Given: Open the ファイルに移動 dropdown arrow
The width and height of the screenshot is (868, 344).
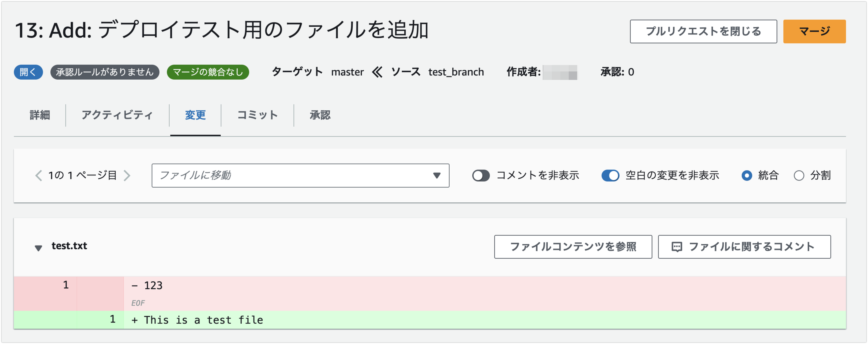Looking at the screenshot, I should (x=437, y=176).
